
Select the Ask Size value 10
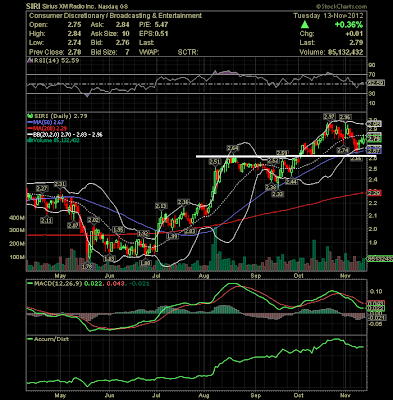[x=125, y=34]
